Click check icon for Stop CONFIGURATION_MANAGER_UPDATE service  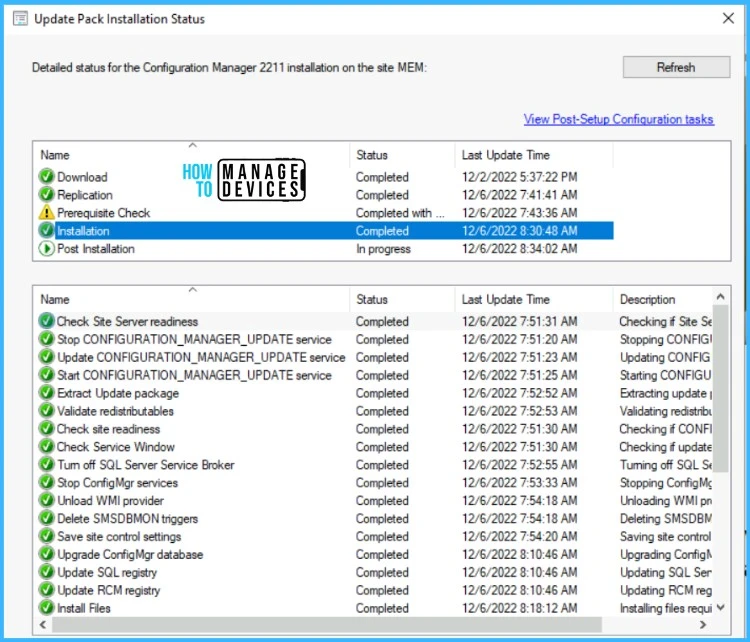46,339
